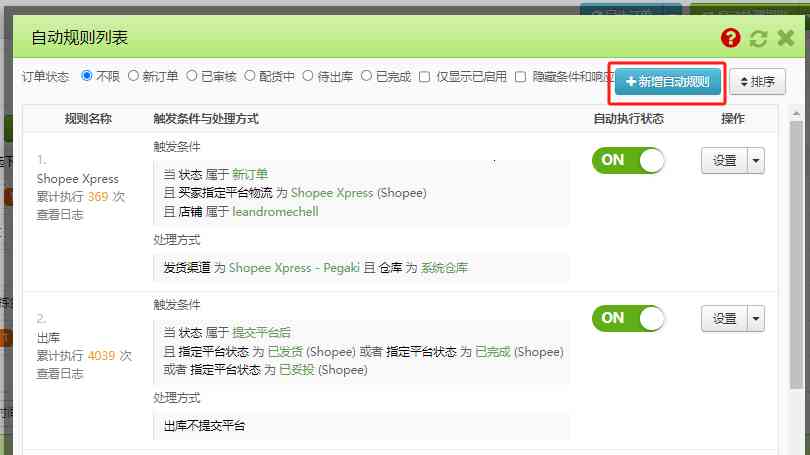Tick the 隐藏条件和响应 checkbox
This screenshot has height=455, width=810.
[521, 76]
